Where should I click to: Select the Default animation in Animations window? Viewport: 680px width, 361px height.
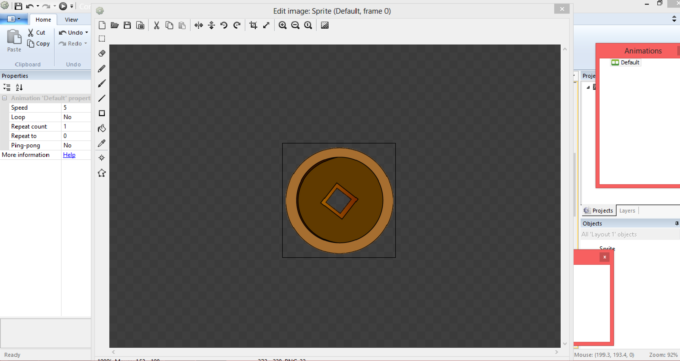click(625, 62)
